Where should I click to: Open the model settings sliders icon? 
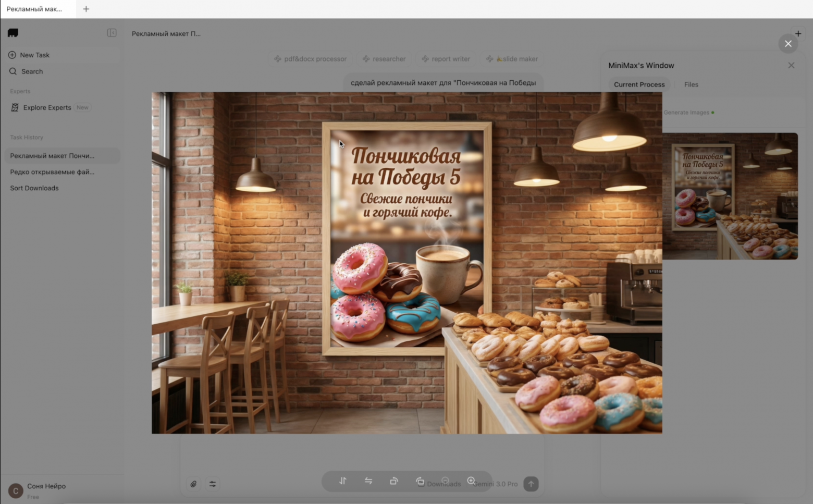[x=213, y=484]
